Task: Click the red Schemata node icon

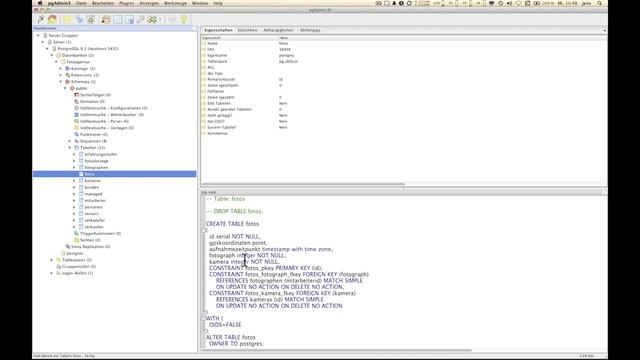Action: 67,82
